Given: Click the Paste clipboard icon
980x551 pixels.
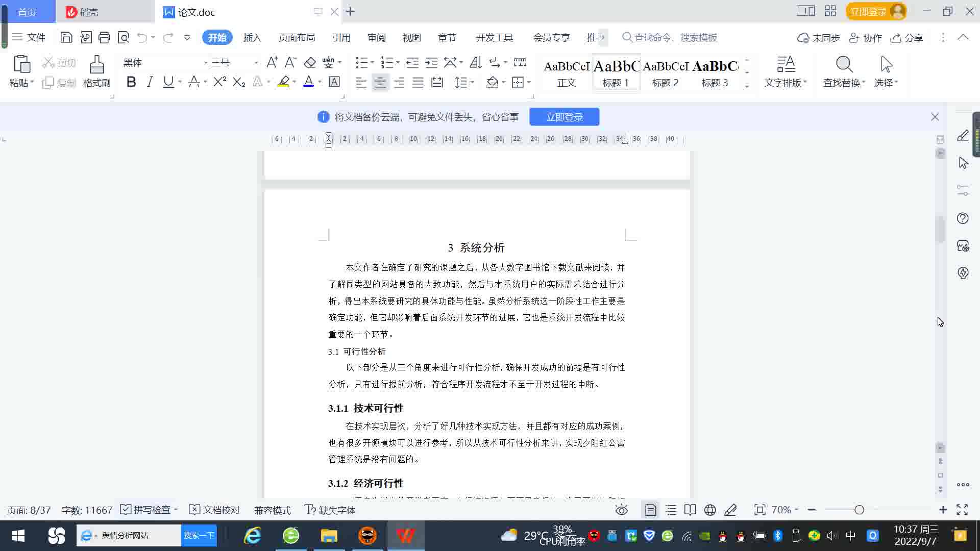Looking at the screenshot, I should coord(21,65).
